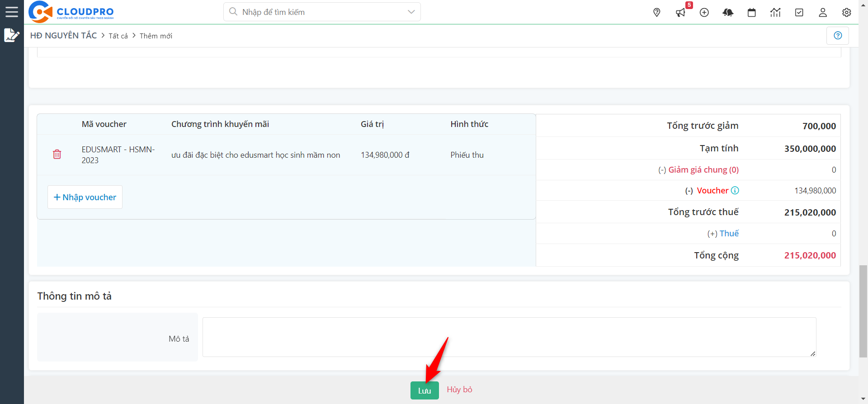
Task: Click the green 'Lưu' save button
Action: (x=425, y=390)
